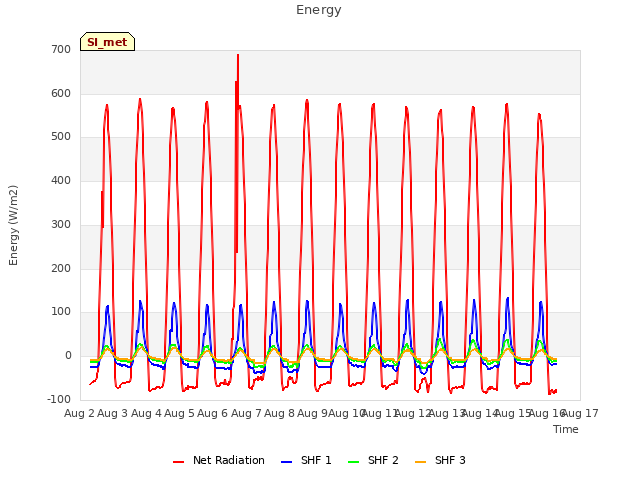This screenshot has width=640, height=480.
Task: Click the Aug 2 x-axis label
Action: [79, 413]
